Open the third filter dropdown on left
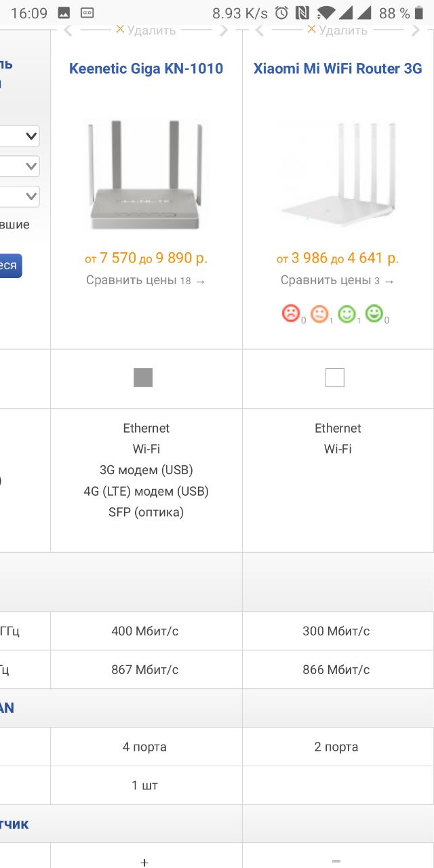 [x=20, y=196]
